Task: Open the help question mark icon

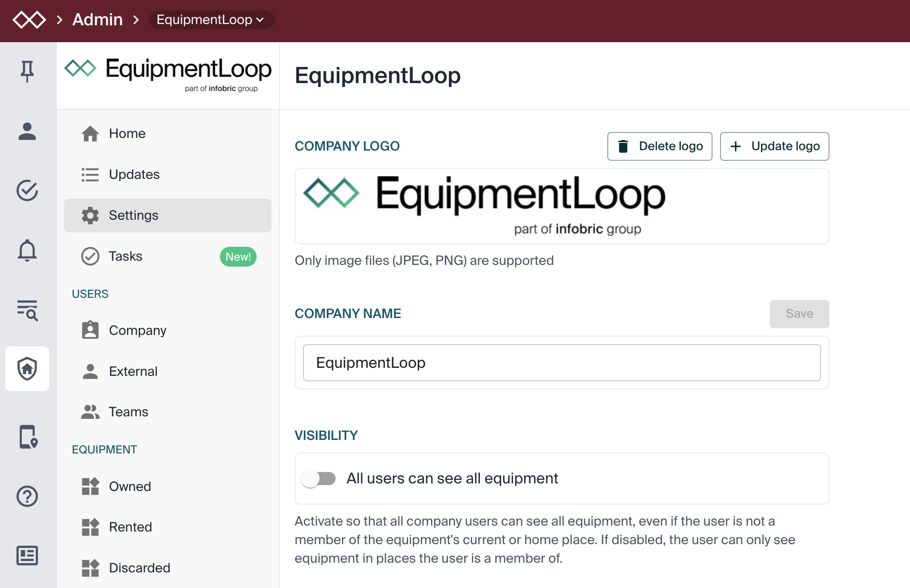Action: (x=27, y=496)
